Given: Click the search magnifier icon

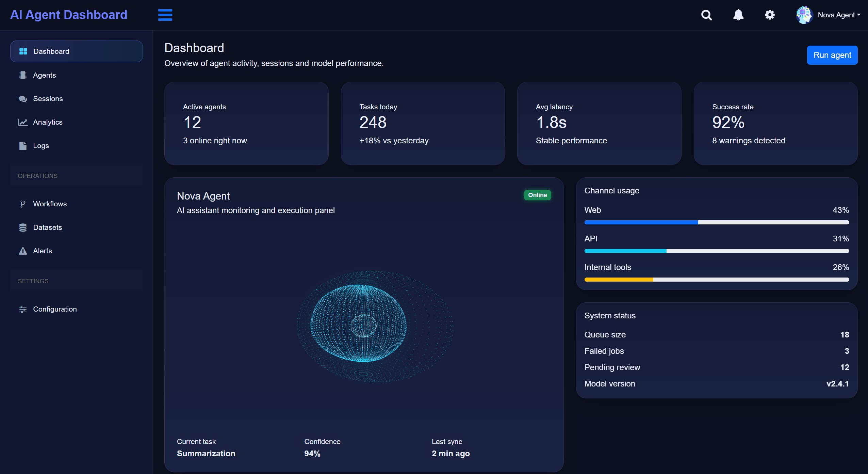Looking at the screenshot, I should tap(706, 15).
